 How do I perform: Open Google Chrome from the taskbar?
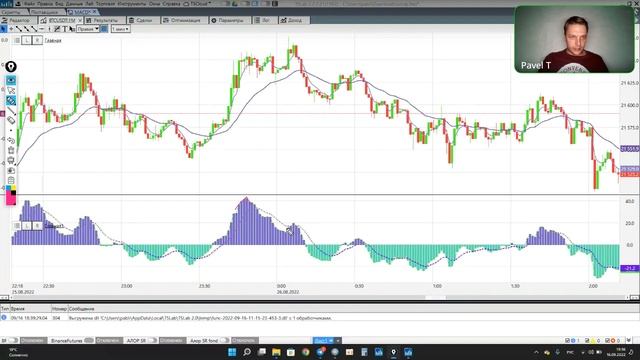pos(306,352)
